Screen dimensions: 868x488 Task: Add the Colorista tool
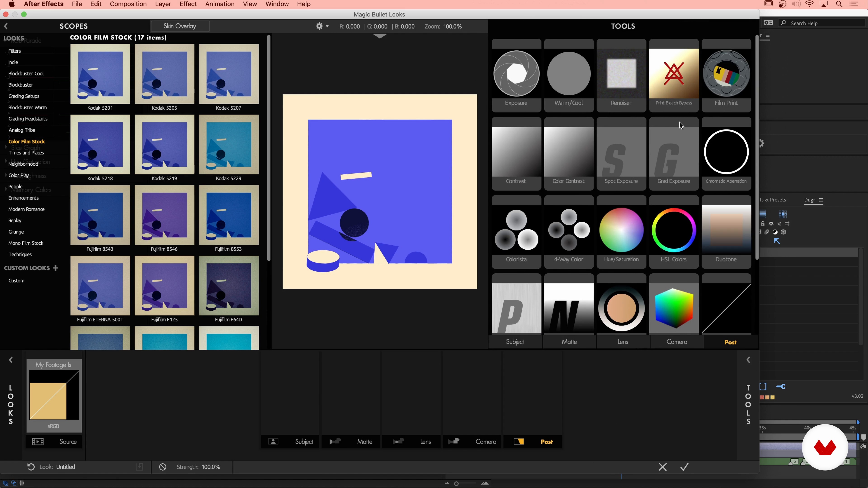click(x=516, y=232)
